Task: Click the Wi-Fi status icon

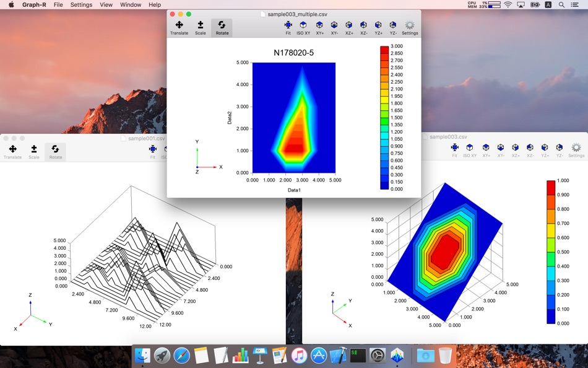Action: point(508,5)
